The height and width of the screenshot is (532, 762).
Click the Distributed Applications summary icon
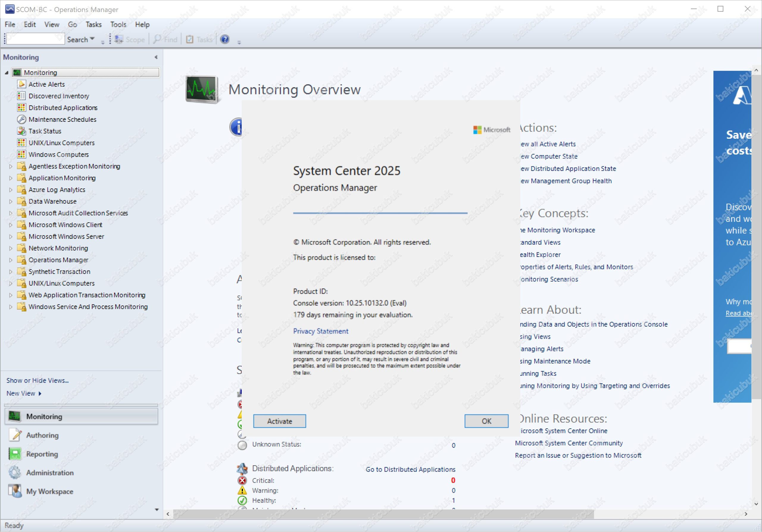(x=242, y=468)
